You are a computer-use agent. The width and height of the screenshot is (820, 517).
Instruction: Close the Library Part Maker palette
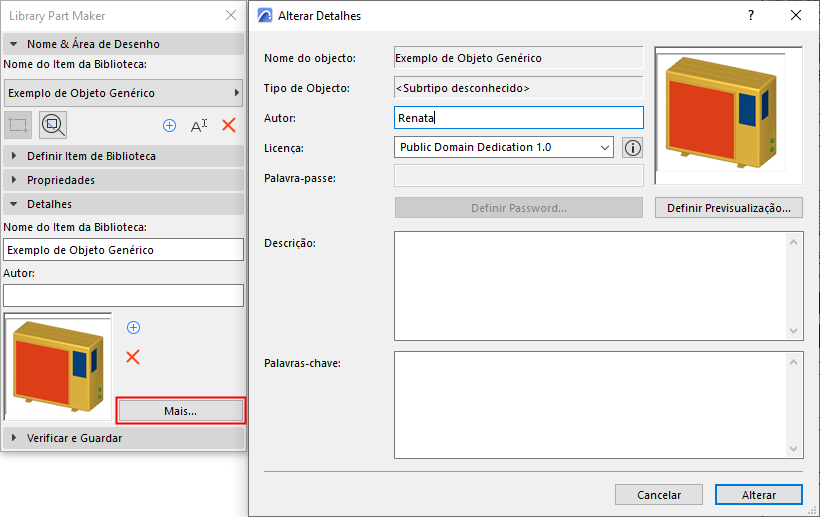click(x=231, y=16)
